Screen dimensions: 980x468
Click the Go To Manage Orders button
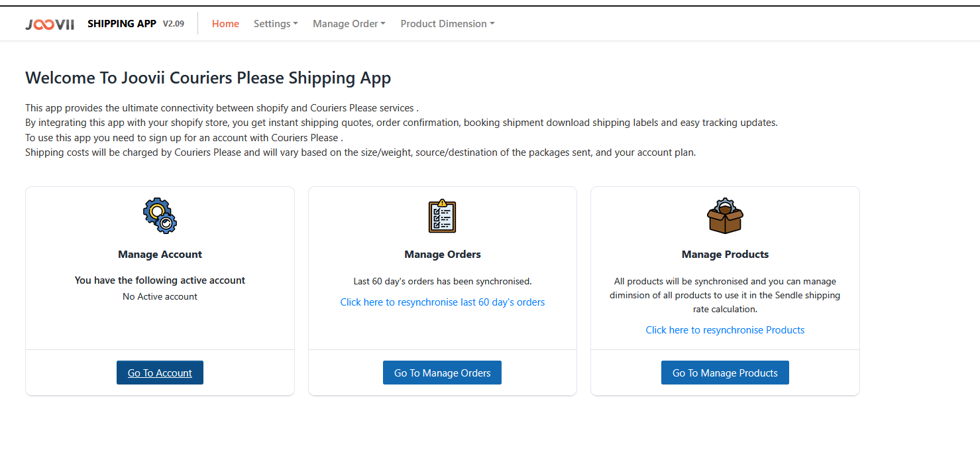coord(442,373)
